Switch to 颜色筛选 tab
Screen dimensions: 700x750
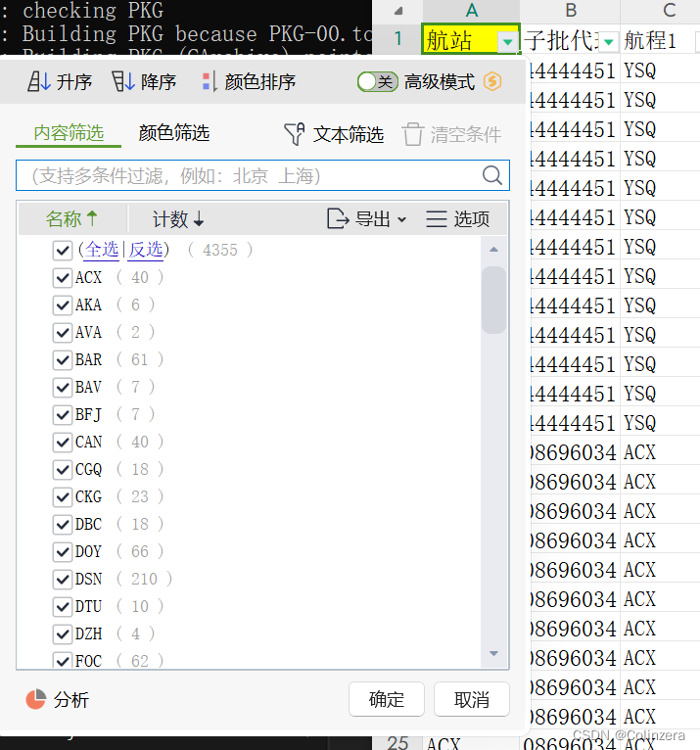point(174,133)
